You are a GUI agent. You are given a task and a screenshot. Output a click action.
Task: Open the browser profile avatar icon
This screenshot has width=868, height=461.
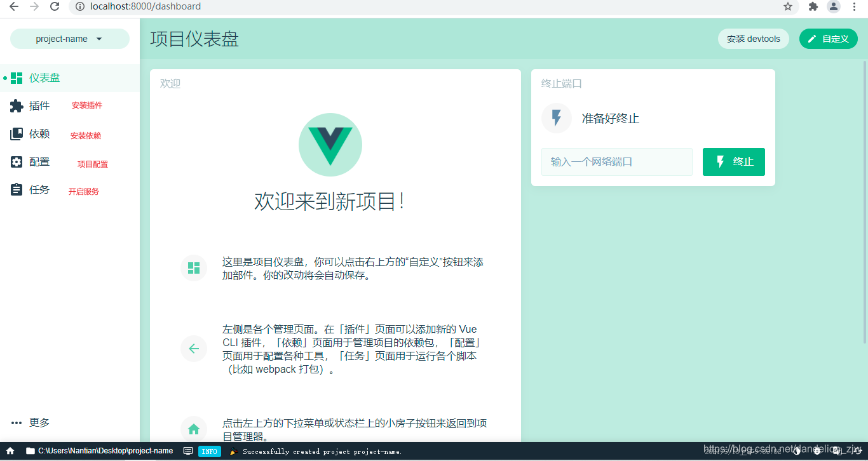[834, 6]
